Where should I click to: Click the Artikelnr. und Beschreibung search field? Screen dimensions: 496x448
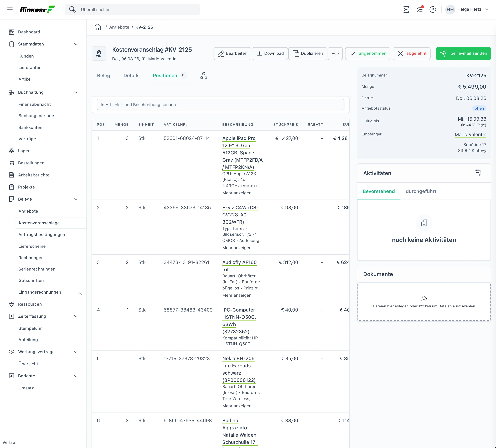220,105
